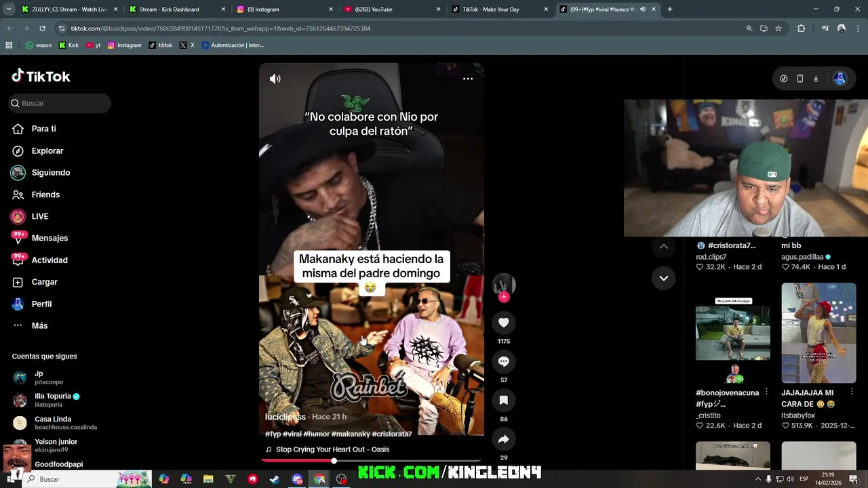Open rod.clips7 author link
This screenshot has width=868, height=488.
point(711,257)
